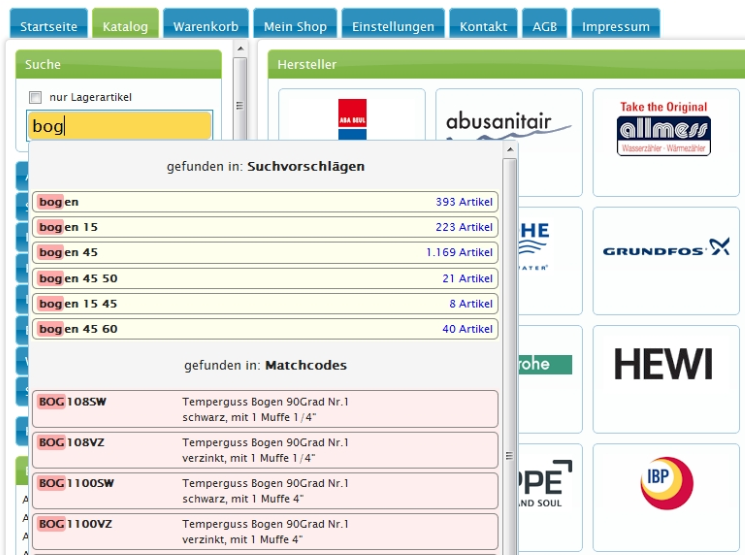Viewport: 745px width, 555px height.
Task: Open the Einstellungen tab
Action: [393, 27]
